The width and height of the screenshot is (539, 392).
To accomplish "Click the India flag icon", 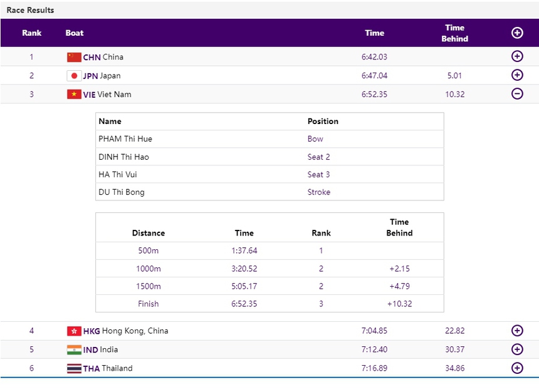I will coord(73,349).
